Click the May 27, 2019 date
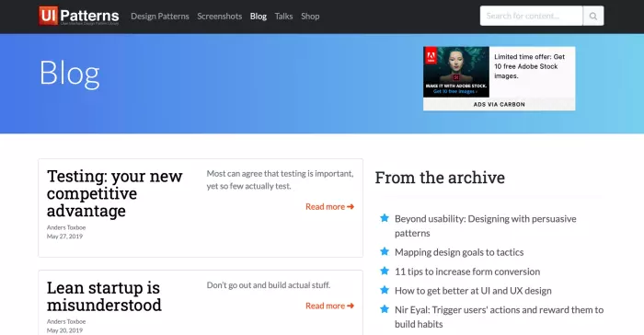The height and width of the screenshot is (335, 644). 64,237
